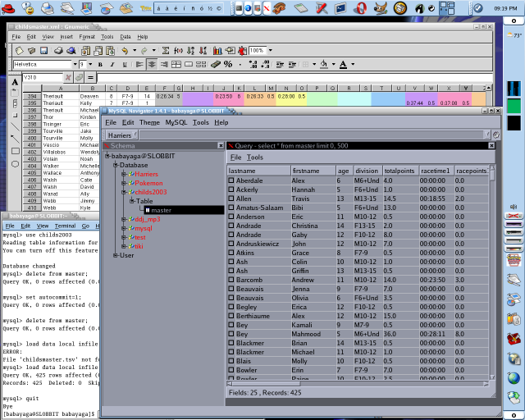Click the query results vertical scrollbar

[x=492, y=272]
